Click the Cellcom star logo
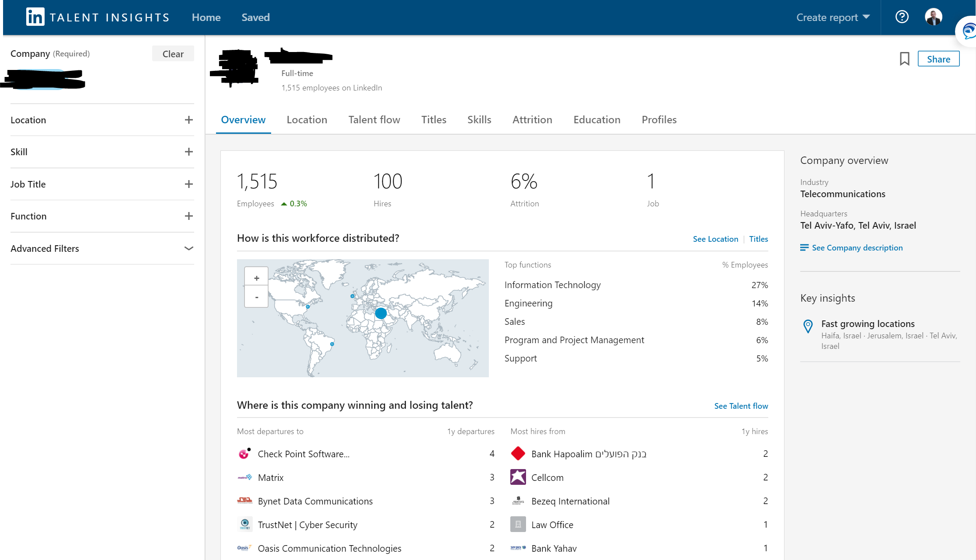The width and height of the screenshot is (976, 560). coord(518,477)
